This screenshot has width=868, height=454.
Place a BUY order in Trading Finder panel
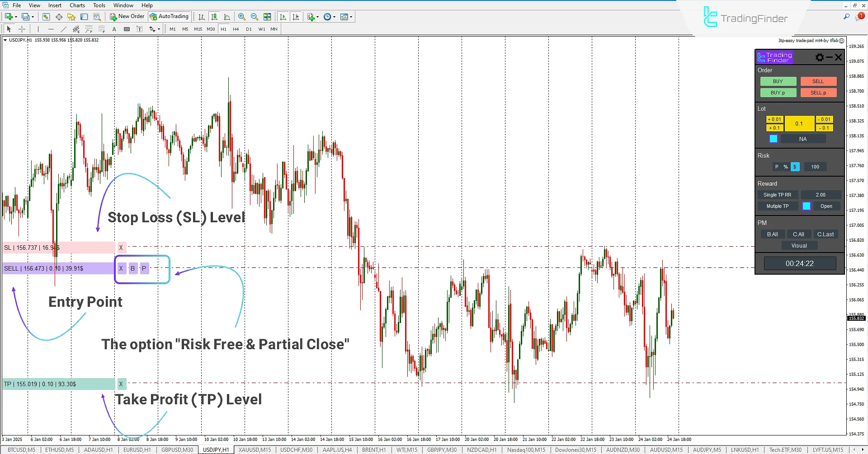pos(778,81)
